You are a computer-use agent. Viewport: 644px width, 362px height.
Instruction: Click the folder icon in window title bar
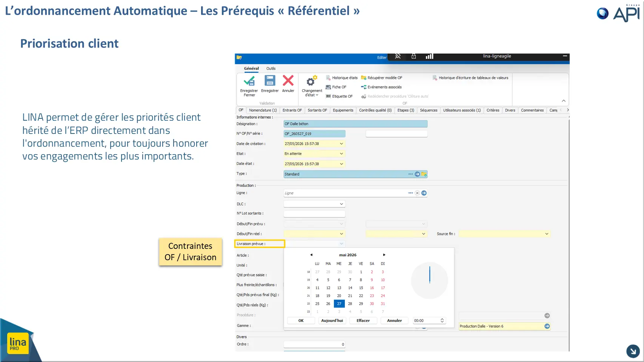point(239,57)
